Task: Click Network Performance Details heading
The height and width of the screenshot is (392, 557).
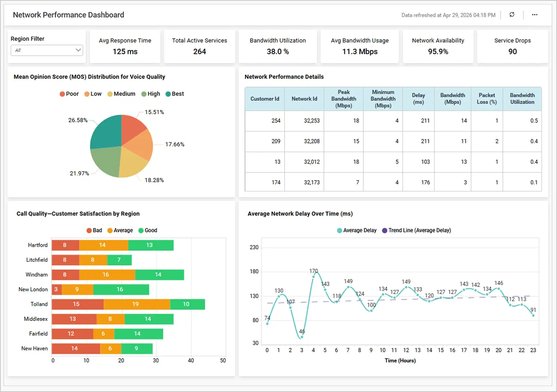Action: coord(284,77)
